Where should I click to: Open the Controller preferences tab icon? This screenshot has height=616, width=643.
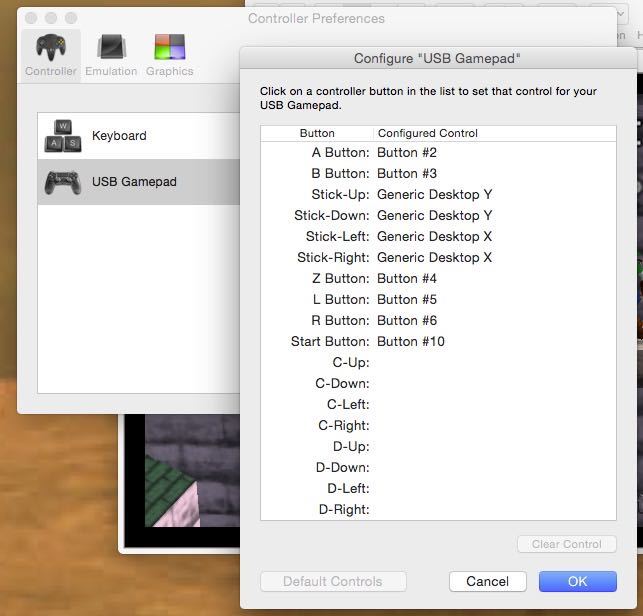tap(51, 47)
